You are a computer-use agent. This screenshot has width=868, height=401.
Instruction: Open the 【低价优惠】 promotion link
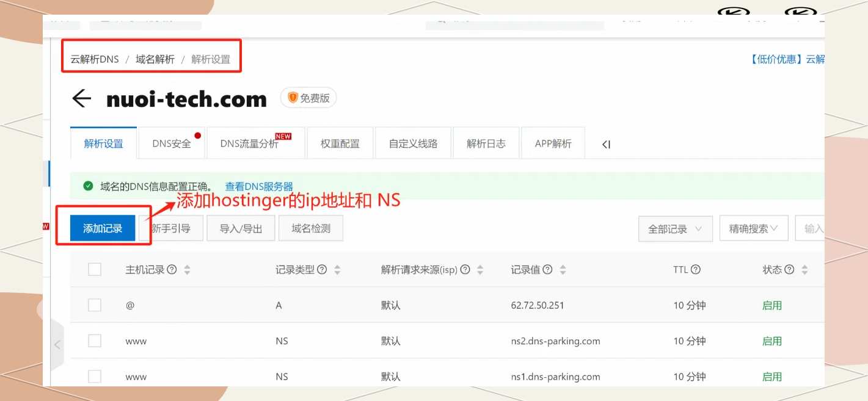point(787,59)
